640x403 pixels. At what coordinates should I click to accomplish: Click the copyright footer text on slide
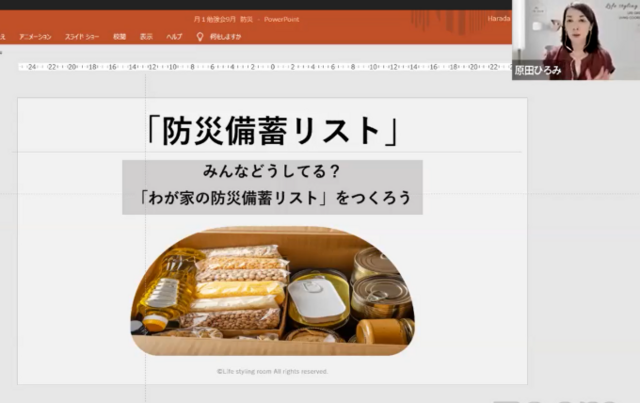272,371
